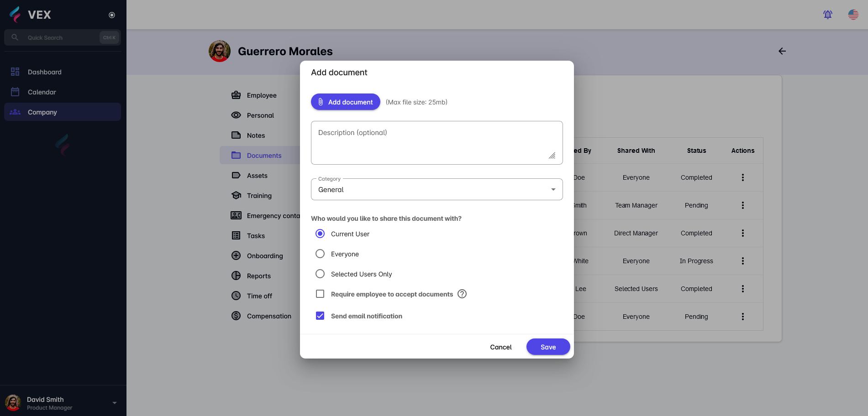Open the language selector flag menu
This screenshot has width=868, height=416.
(853, 14)
